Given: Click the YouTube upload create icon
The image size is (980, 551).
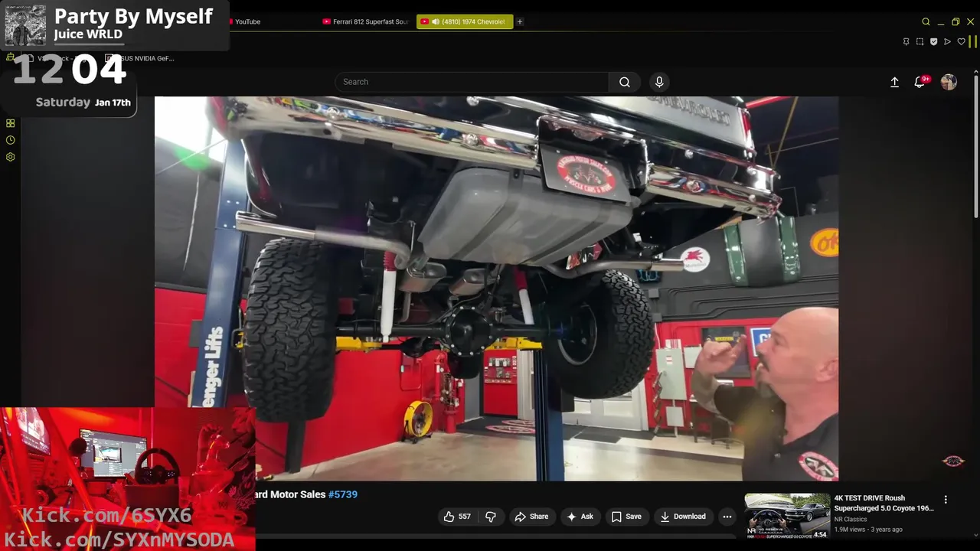Looking at the screenshot, I should (894, 82).
